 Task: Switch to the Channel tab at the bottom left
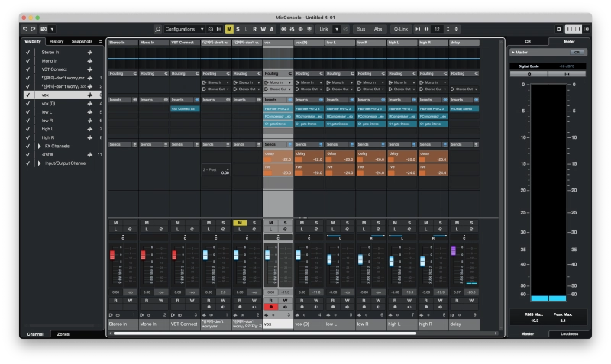pyautogui.click(x=35, y=334)
